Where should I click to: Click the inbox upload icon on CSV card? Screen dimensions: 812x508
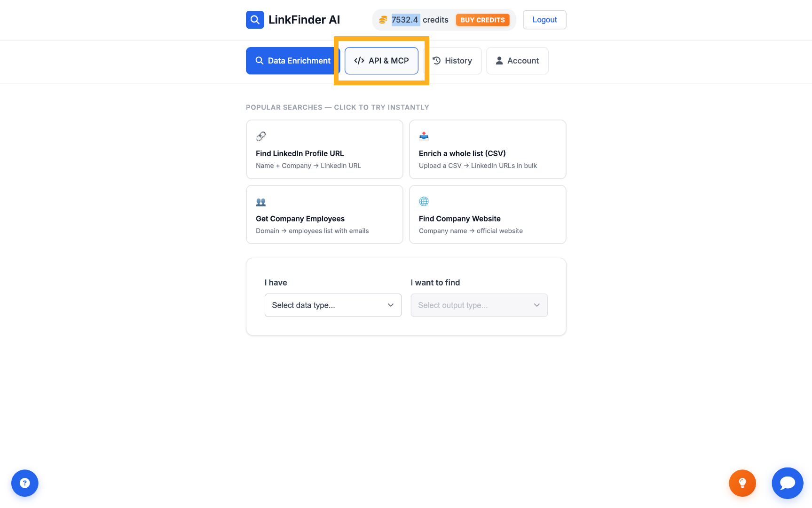(424, 136)
